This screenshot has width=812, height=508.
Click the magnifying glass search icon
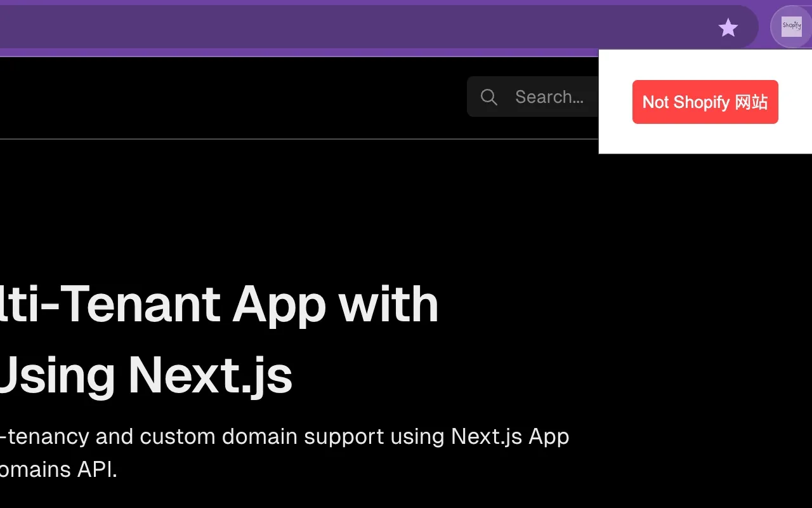[488, 97]
